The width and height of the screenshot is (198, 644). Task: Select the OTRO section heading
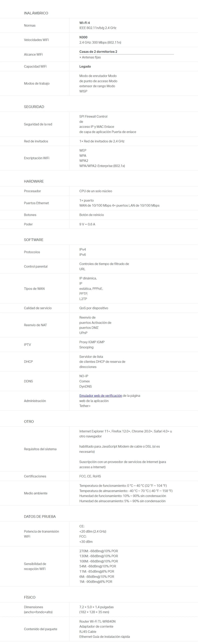pyautogui.click(x=29, y=422)
